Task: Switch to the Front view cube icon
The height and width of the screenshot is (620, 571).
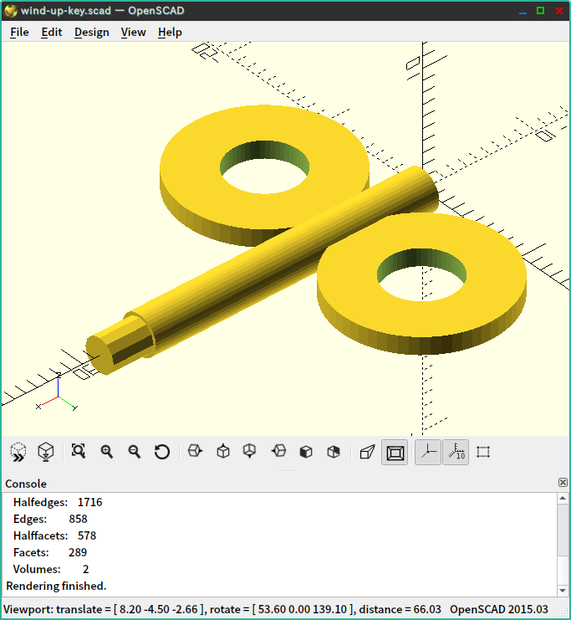Action: [x=306, y=452]
